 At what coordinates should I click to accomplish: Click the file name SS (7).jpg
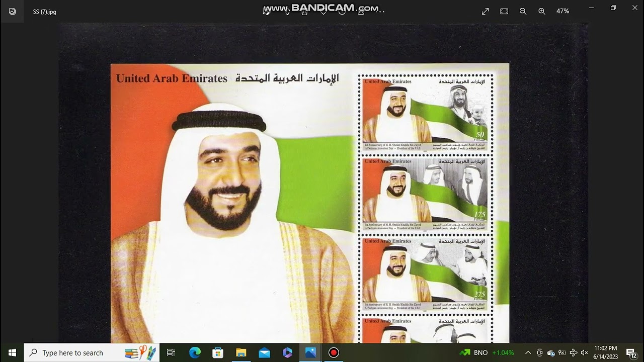point(45,12)
